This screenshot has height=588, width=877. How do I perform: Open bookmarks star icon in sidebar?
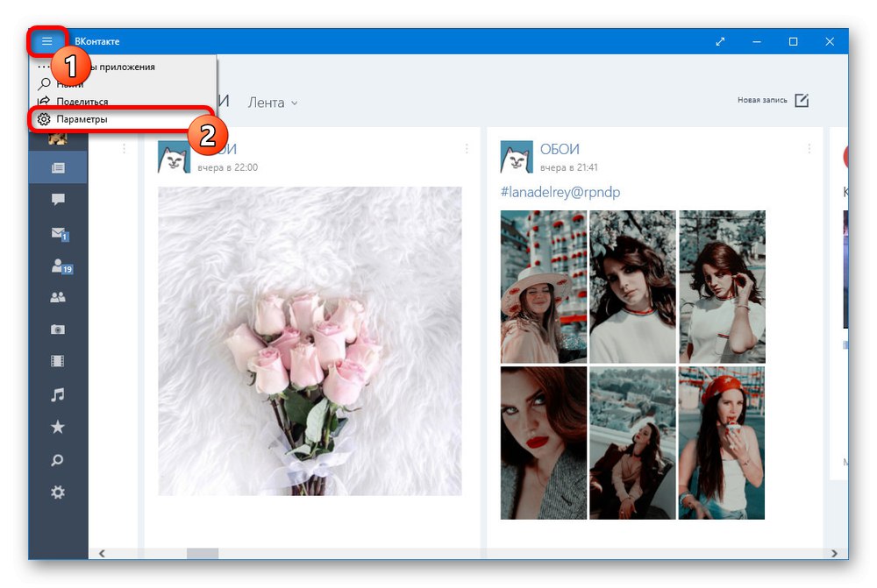click(x=58, y=427)
